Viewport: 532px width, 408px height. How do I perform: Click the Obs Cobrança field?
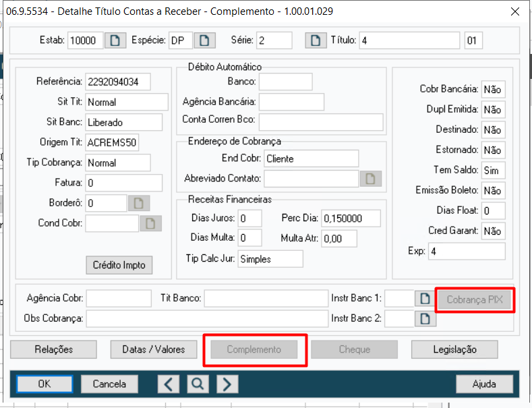click(207, 319)
